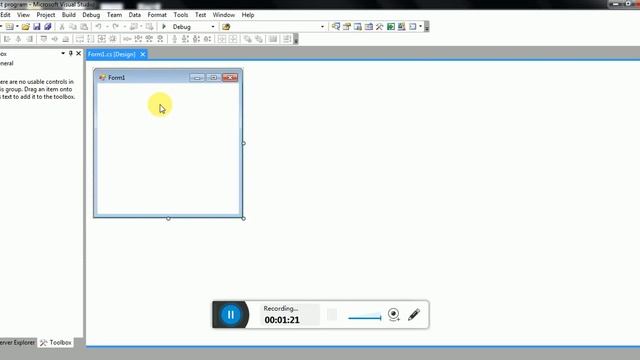The image size is (640, 360).
Task: Open the Debug menu
Action: click(x=91, y=15)
